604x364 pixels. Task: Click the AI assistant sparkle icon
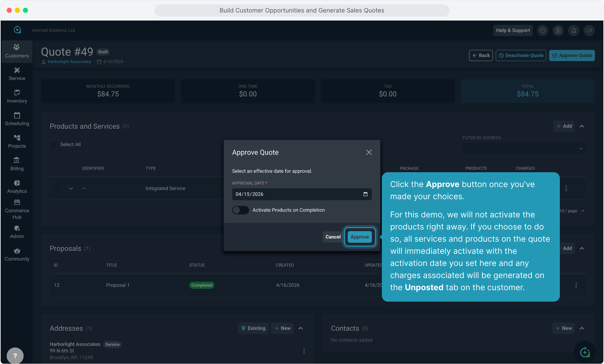pos(585,353)
